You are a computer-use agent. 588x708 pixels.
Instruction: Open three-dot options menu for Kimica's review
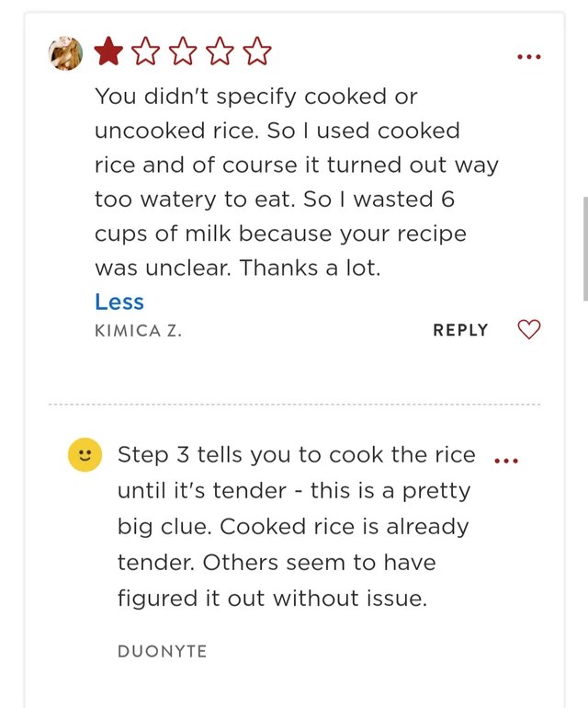(x=529, y=57)
